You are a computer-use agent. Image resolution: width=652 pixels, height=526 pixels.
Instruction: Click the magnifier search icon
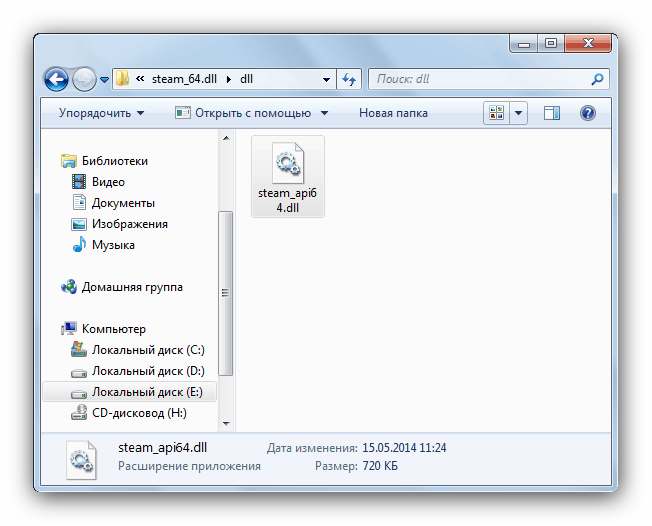(597, 79)
